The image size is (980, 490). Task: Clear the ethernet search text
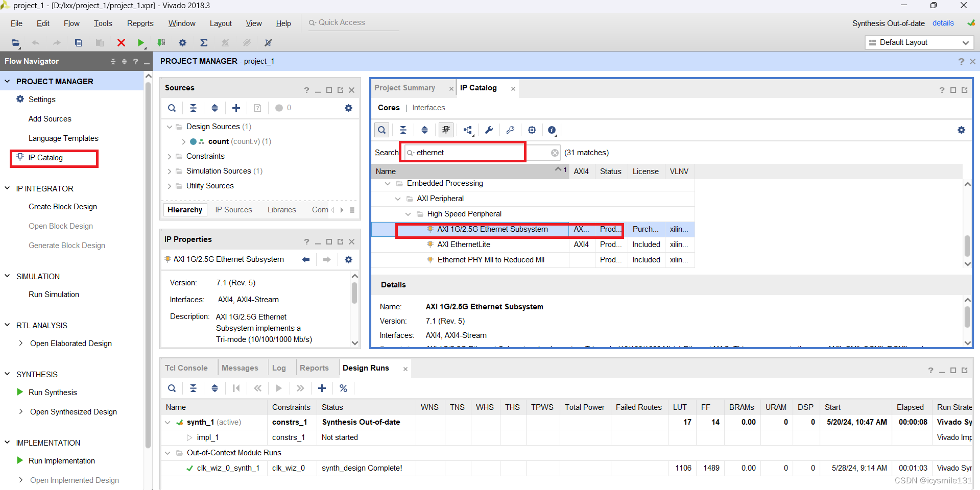point(555,153)
